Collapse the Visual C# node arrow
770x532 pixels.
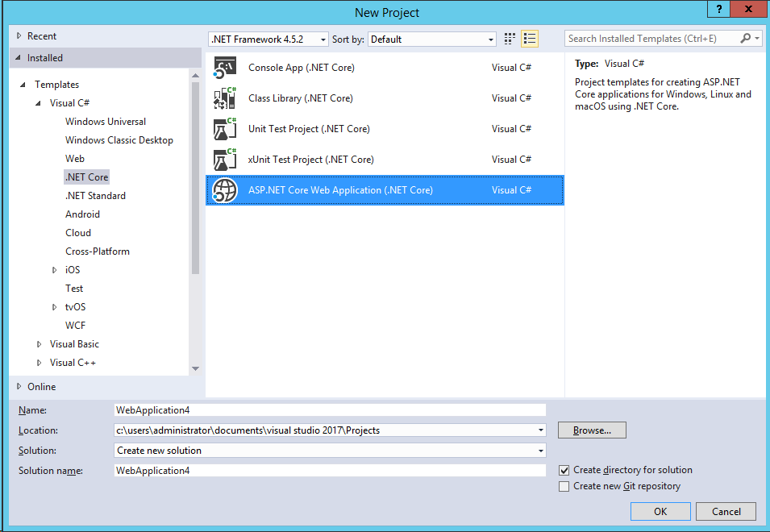(x=39, y=103)
